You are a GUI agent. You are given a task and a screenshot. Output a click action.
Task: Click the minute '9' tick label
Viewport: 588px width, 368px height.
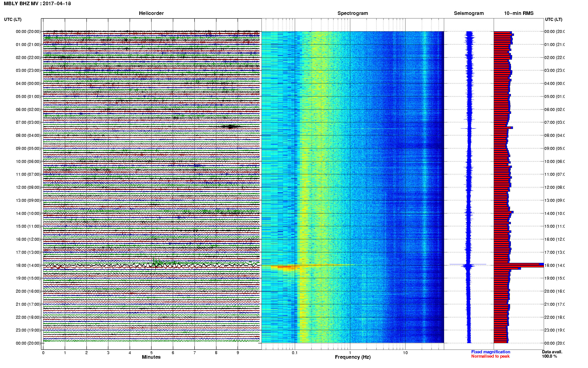[238, 353]
